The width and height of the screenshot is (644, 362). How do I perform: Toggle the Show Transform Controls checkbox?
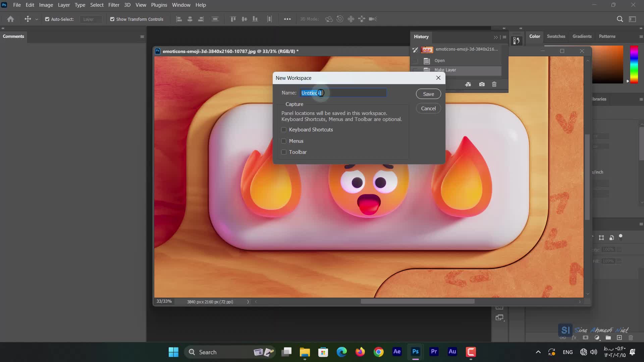coord(112,19)
